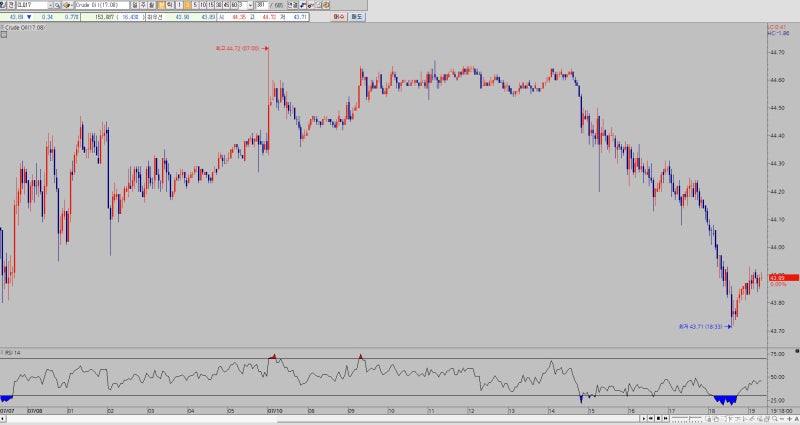Click the RSI 14 indicator label
This screenshot has height=425, width=800.
pyautogui.click(x=12, y=353)
